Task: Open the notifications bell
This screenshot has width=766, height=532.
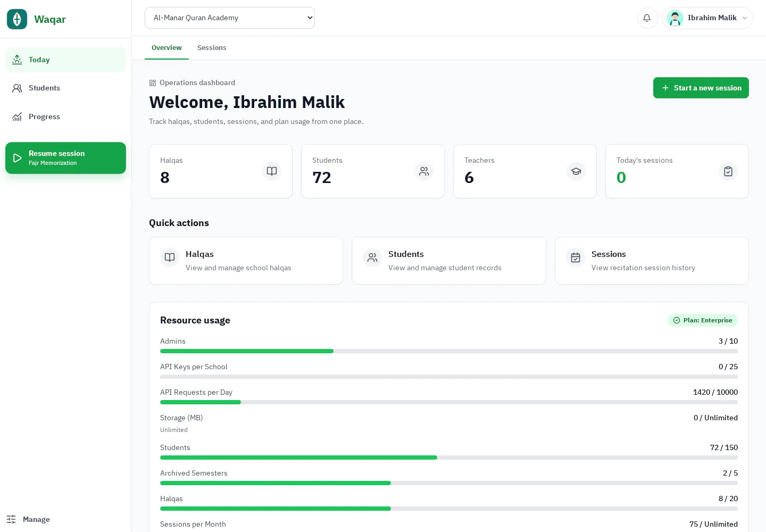Action: (x=647, y=18)
